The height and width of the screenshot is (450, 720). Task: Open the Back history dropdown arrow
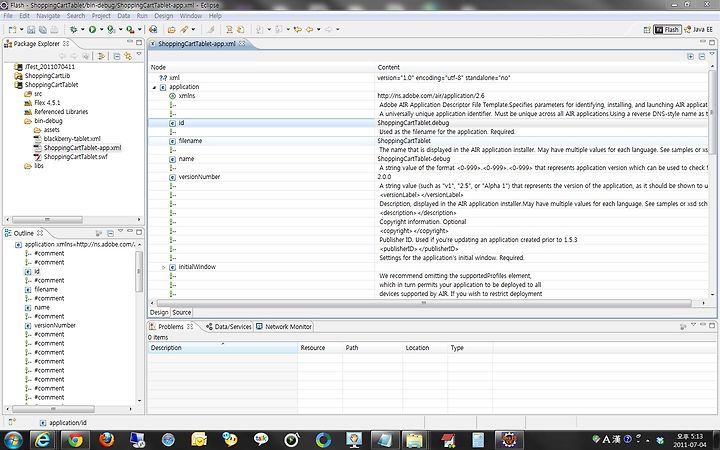point(318,29)
